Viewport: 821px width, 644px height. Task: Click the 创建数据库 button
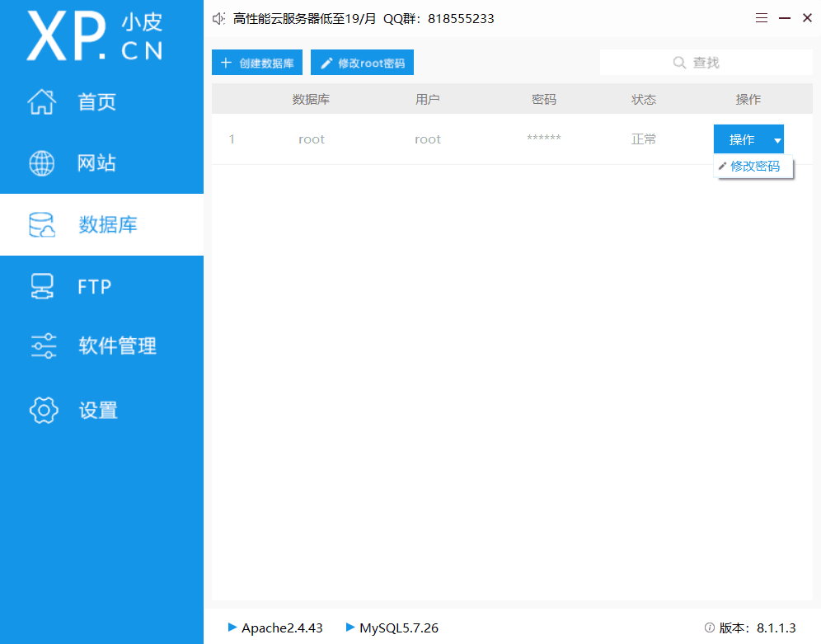click(x=257, y=63)
